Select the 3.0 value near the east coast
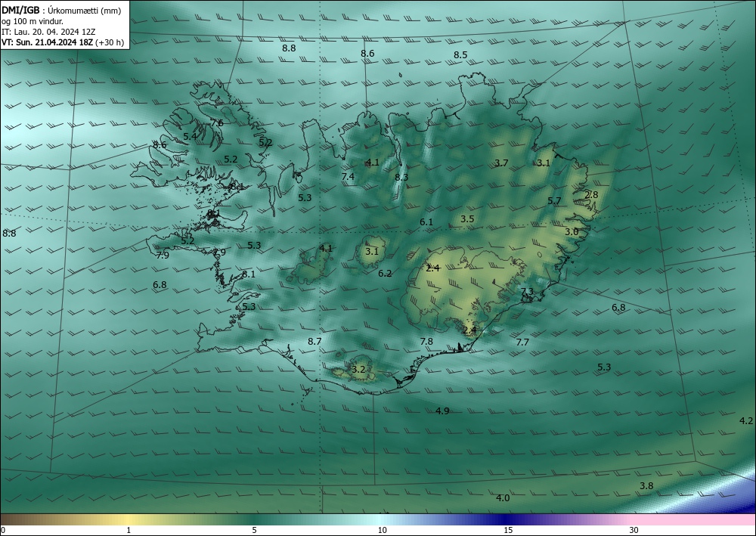Viewport: 756px width, 536px height. pos(572,232)
